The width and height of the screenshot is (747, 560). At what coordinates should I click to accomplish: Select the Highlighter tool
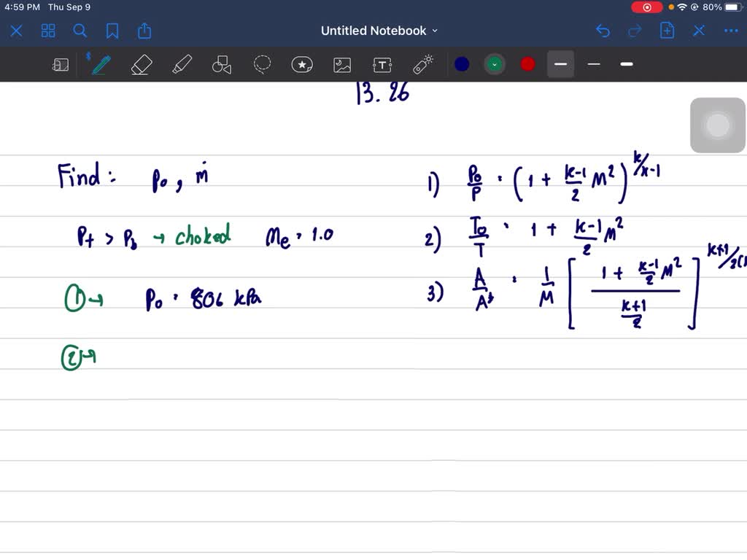[182, 64]
